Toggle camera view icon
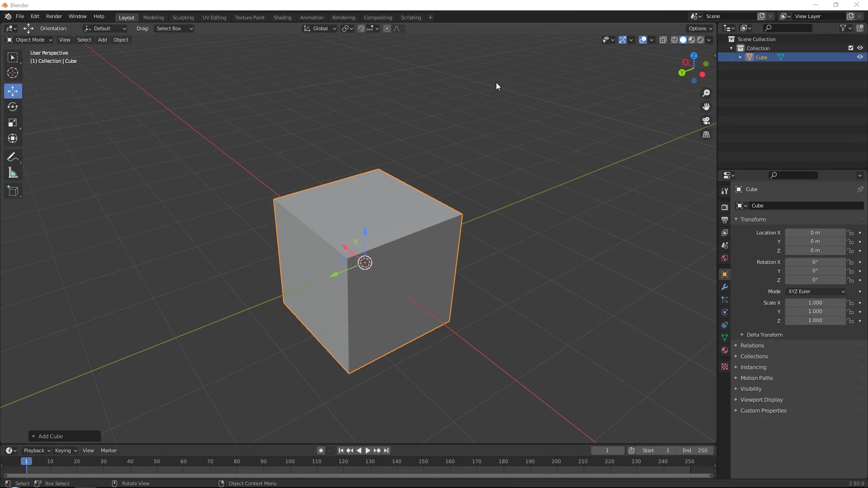 tap(706, 121)
